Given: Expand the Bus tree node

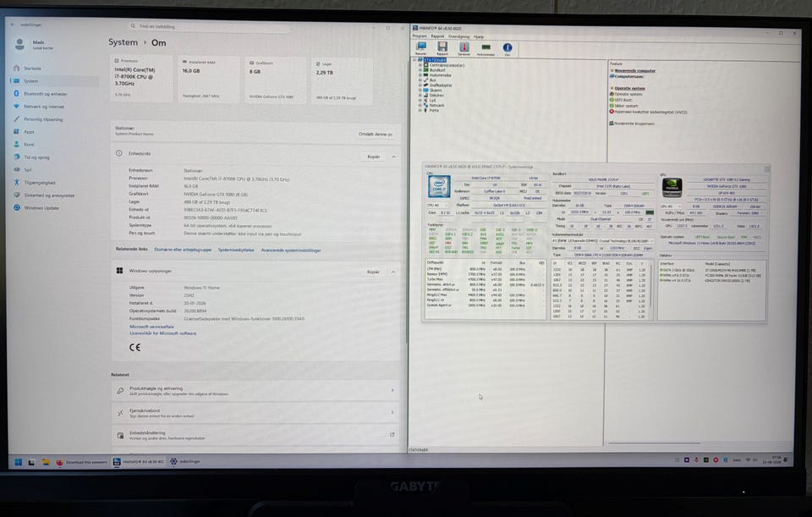Looking at the screenshot, I should (420, 80).
